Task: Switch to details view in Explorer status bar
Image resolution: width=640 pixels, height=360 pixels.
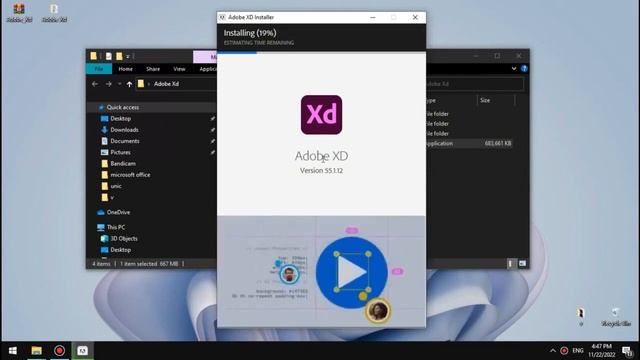Action: pos(510,264)
